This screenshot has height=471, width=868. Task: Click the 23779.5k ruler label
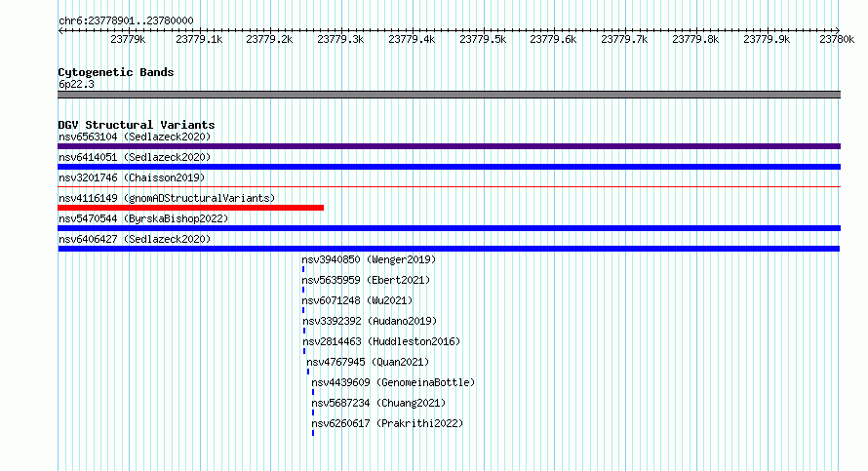pos(483,39)
